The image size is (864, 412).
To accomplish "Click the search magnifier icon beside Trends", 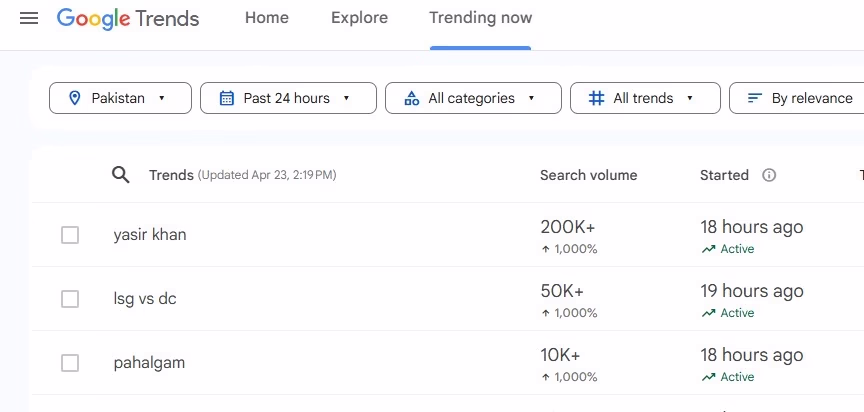I will coord(121,175).
